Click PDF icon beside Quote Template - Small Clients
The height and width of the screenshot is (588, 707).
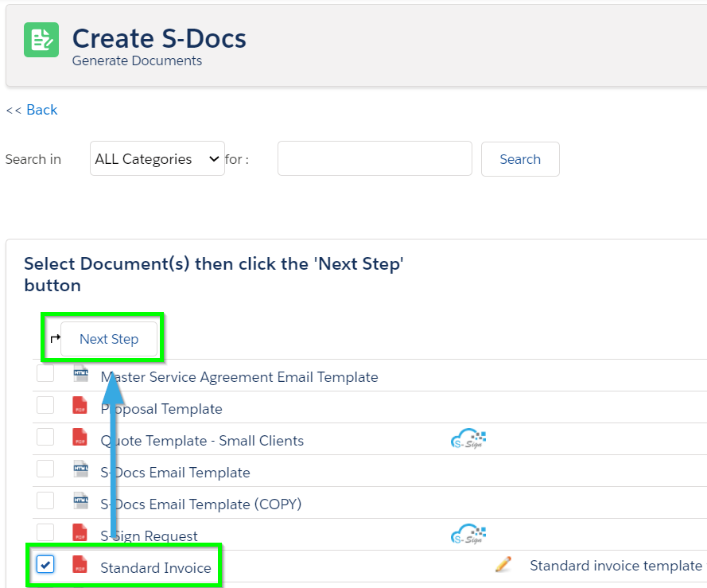coord(80,437)
